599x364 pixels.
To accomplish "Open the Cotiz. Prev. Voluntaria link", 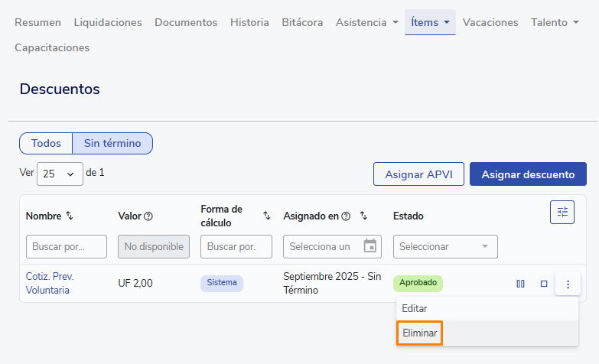I will tap(48, 283).
